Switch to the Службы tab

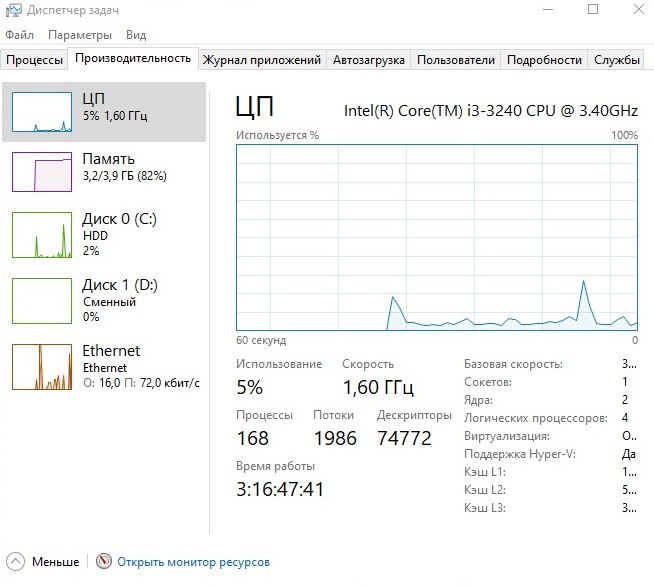click(x=616, y=60)
